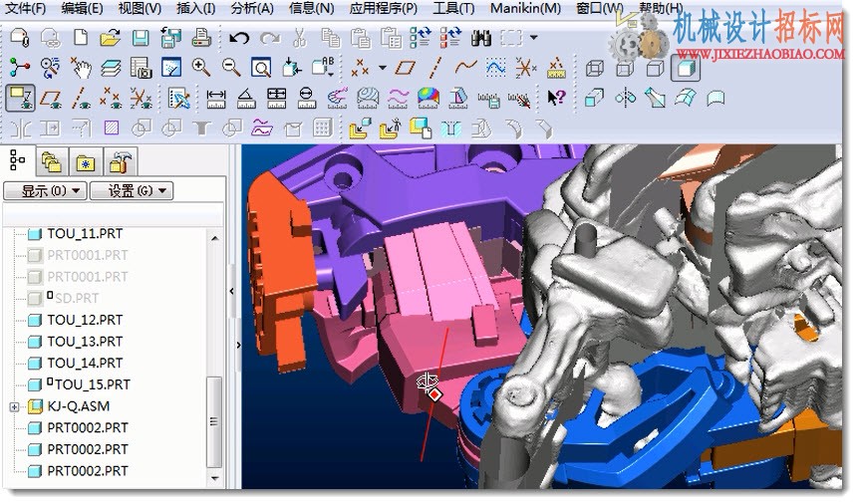The image size is (857, 504).
Task: Click the zoom out magnifier icon
Action: [x=231, y=68]
